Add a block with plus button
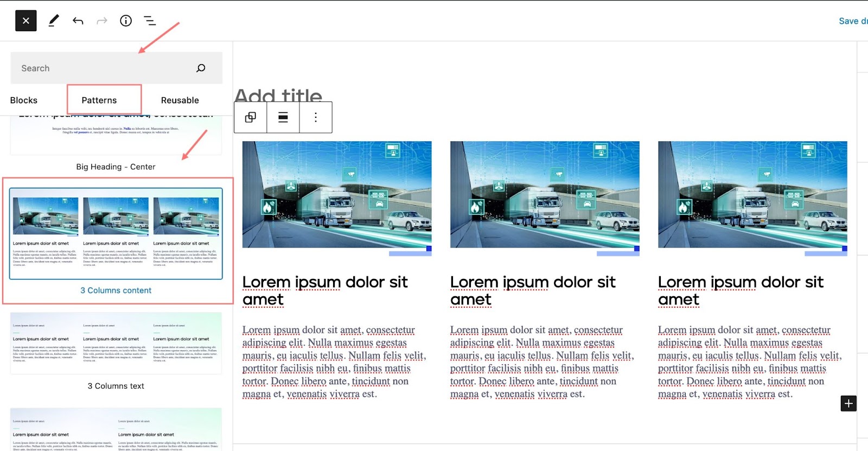Screen dimensions: 868x451 pyautogui.click(x=848, y=403)
